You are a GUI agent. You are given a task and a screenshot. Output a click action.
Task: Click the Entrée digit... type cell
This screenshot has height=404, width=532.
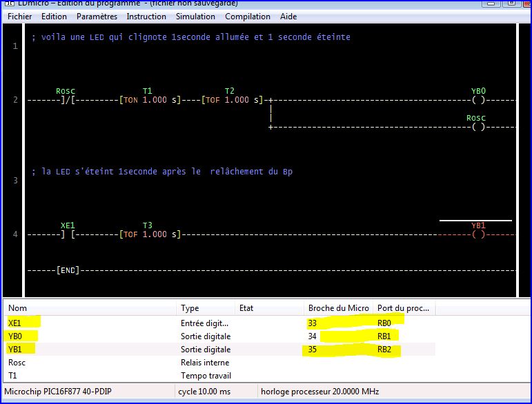pos(205,323)
